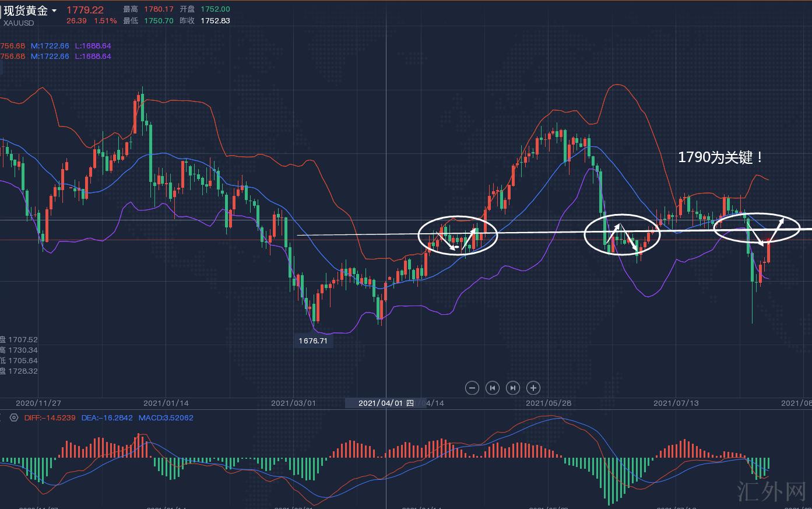Open the 现货黄金 symbol dropdown arrow
The image size is (812, 509).
54,11
